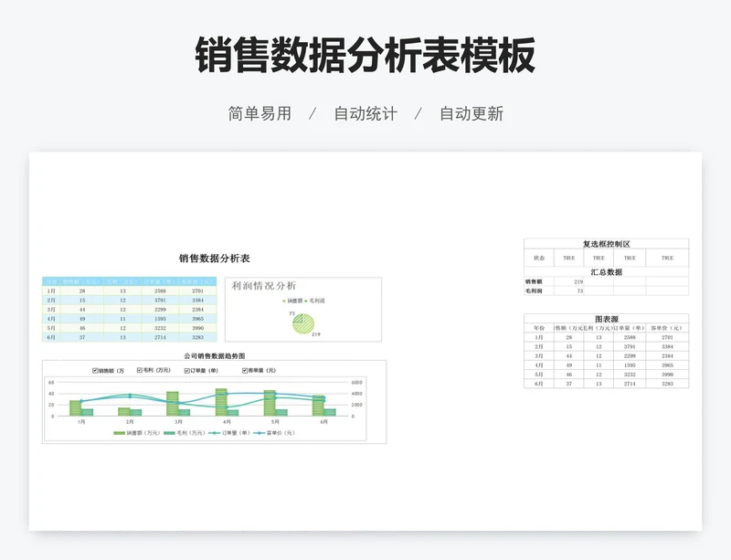Click the 毛利(万元) legend entry below trend chart
The width and height of the screenshot is (731, 560).
185,433
